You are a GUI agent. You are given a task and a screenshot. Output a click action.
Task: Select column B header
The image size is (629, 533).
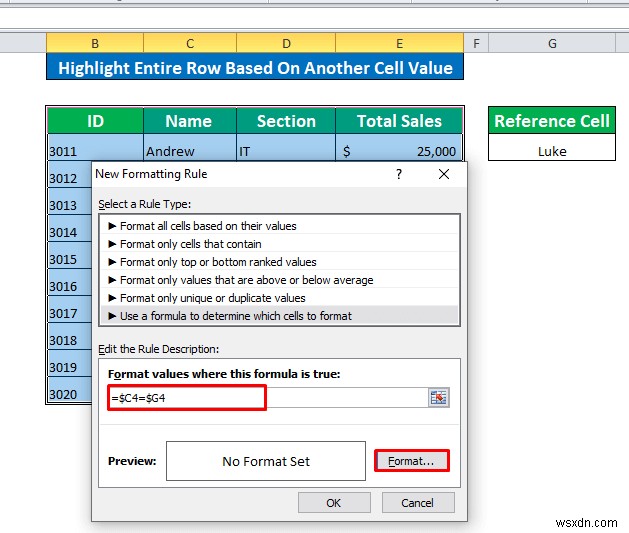pos(95,43)
